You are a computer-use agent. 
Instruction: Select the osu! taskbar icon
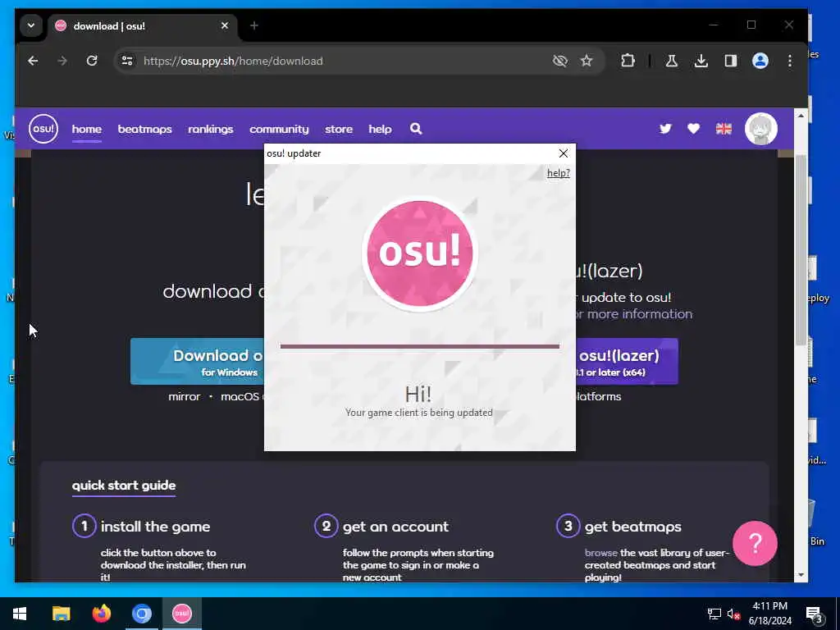(181, 614)
